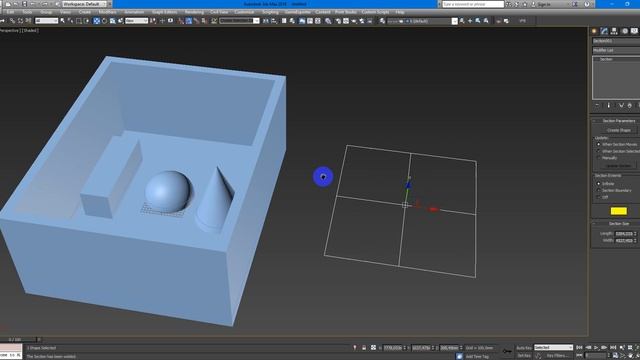
Task: Open the Modifiers menu
Action: [107, 12]
